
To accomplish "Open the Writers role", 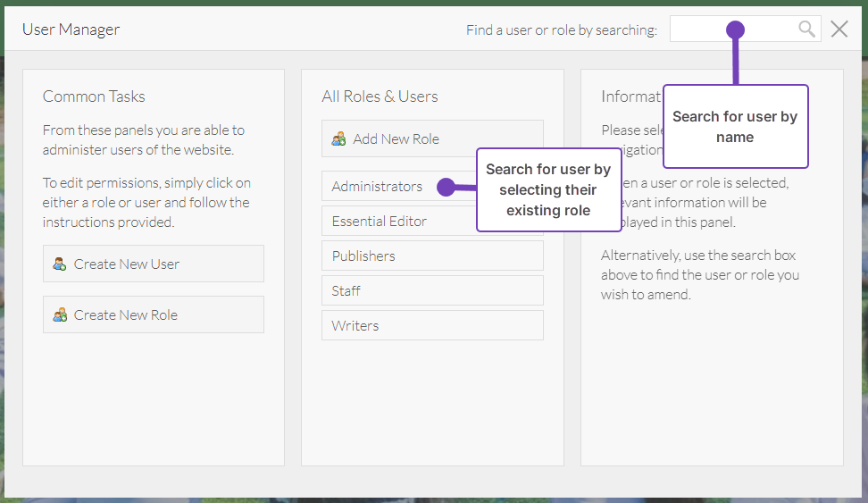I will tap(355, 325).
